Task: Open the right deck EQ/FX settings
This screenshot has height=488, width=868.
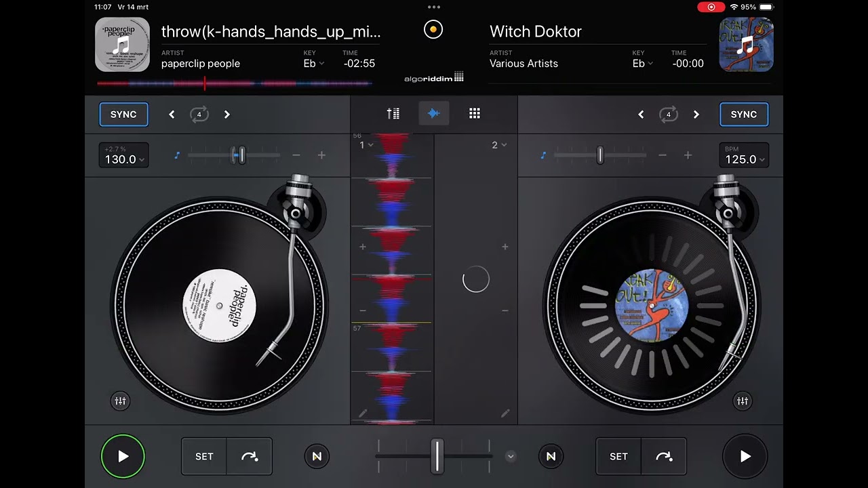Action: pyautogui.click(x=743, y=401)
